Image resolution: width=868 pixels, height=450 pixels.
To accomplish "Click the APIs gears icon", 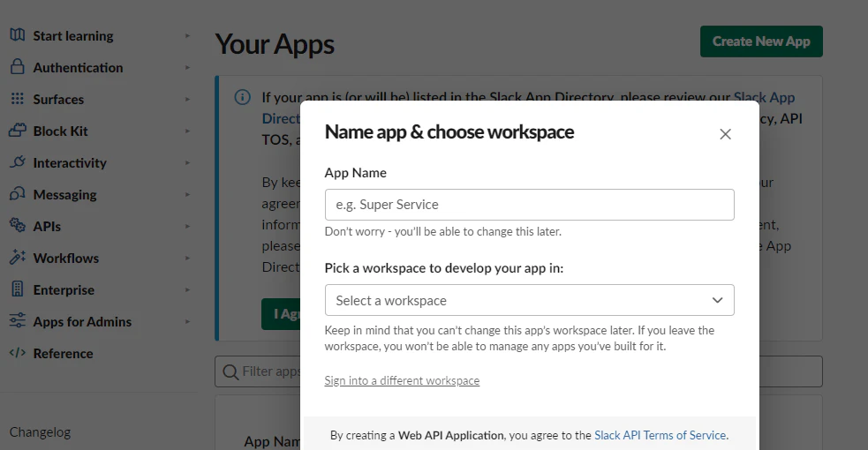I will click(x=17, y=226).
